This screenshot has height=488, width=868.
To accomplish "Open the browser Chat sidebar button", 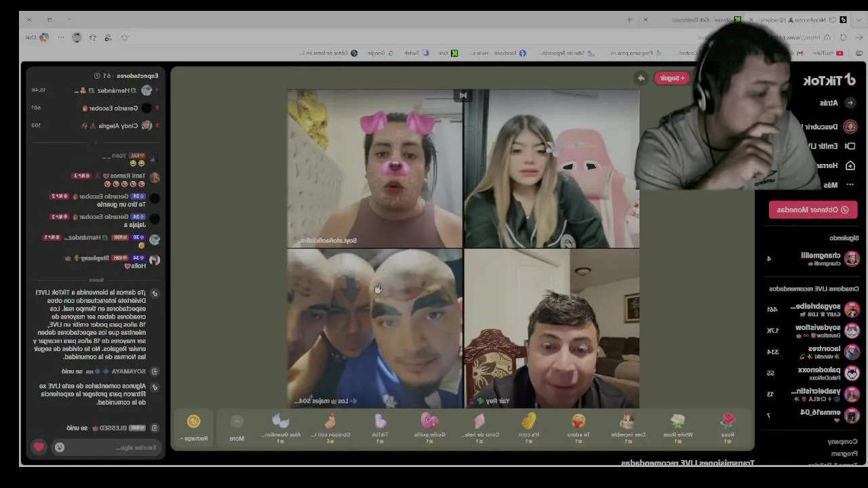I will [37, 37].
